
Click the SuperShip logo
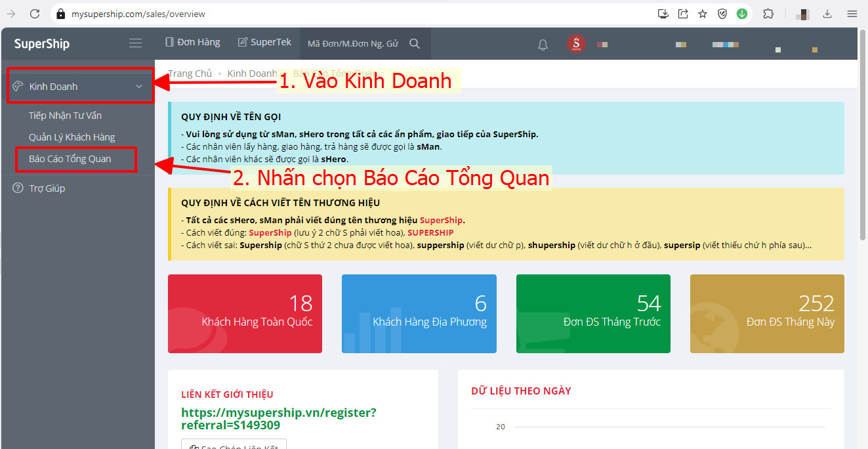[42, 44]
